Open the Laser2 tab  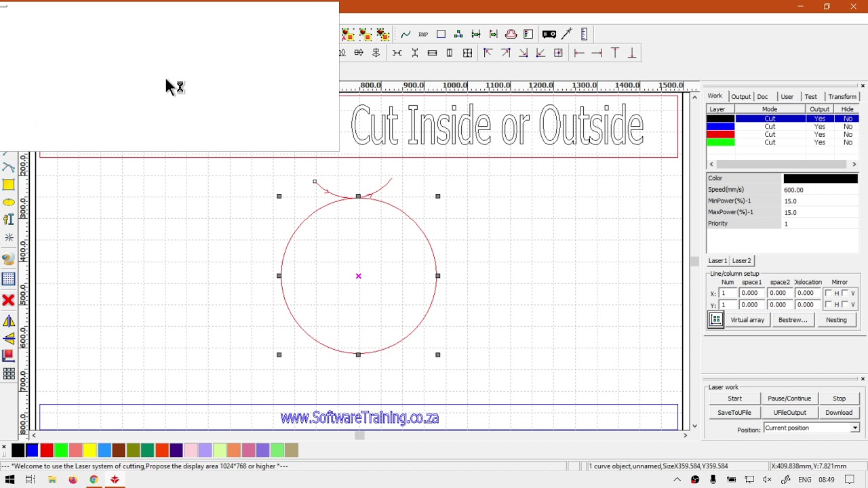(x=741, y=261)
